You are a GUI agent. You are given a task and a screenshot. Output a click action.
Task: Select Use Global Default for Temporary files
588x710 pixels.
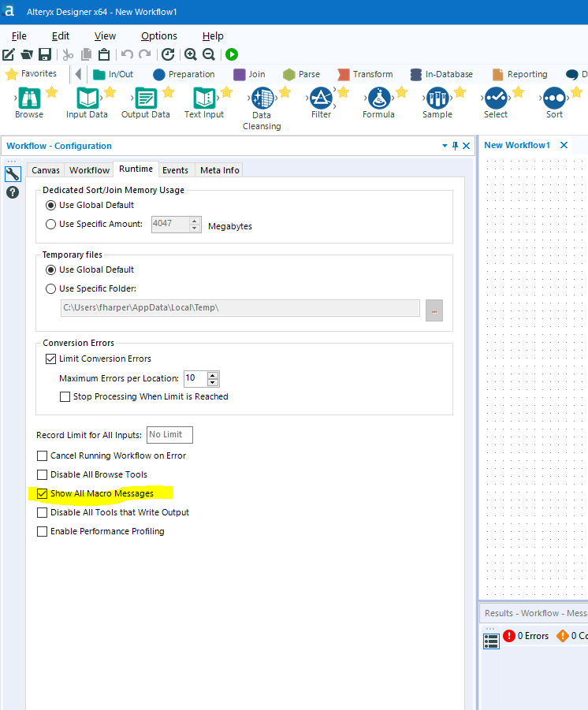pos(50,270)
